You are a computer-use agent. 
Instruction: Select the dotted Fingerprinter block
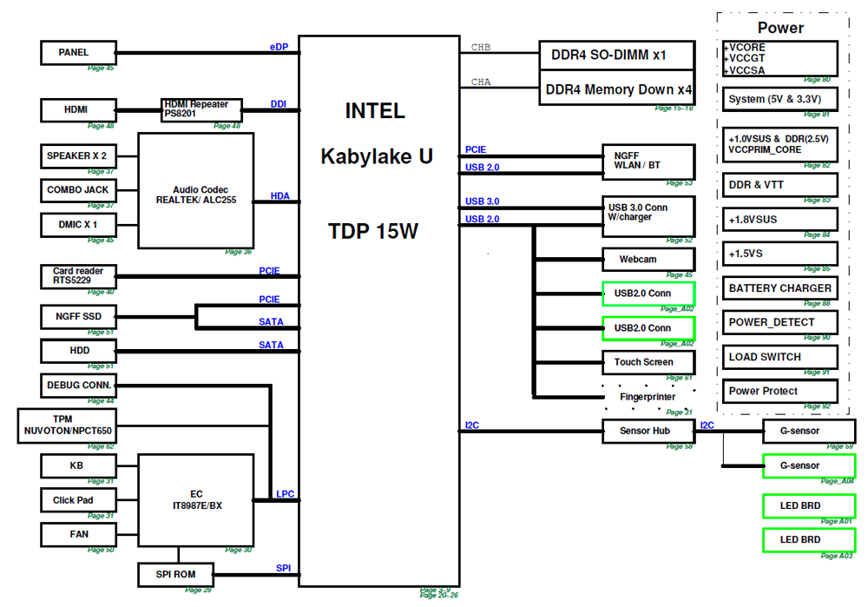point(648,397)
